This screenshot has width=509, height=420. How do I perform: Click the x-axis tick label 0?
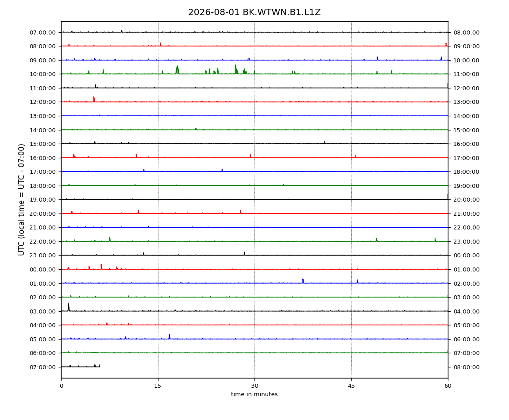point(62,386)
